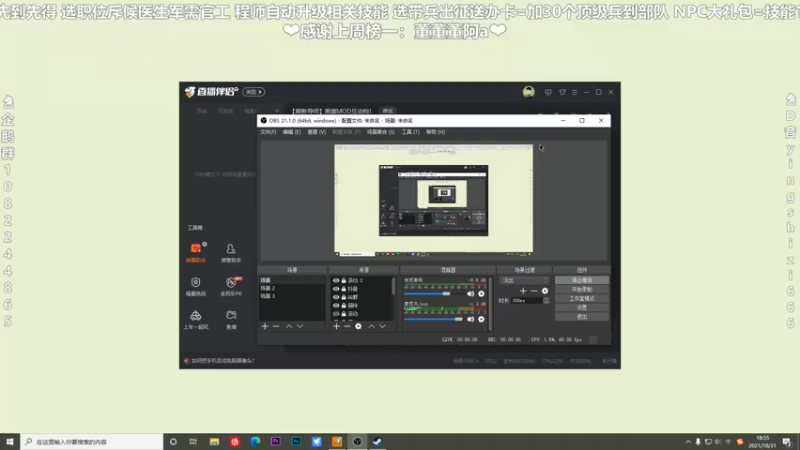This screenshot has width=800, height=450.
Task: Click the Windows taskbar search box
Action: coord(92,442)
